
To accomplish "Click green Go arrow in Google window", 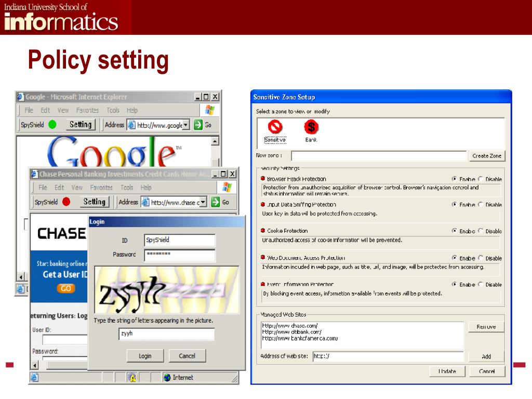I will coord(198,125).
